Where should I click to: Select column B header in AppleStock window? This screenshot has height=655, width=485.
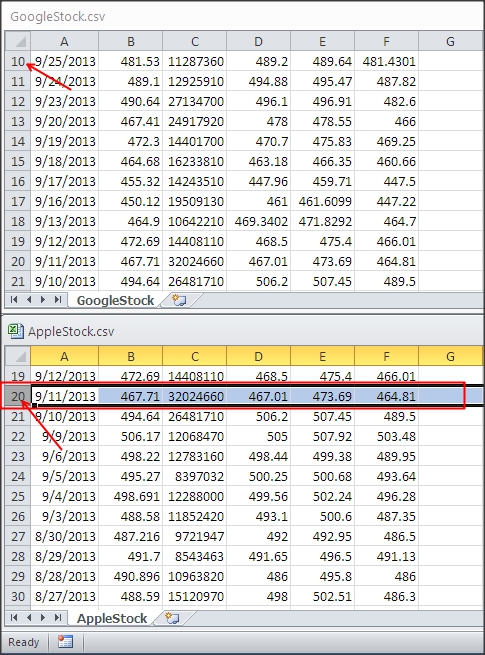pyautogui.click(x=131, y=356)
